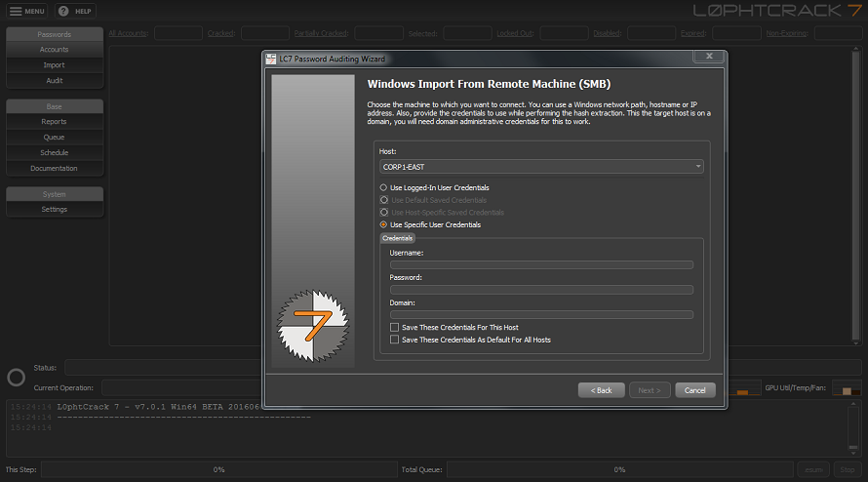The height and width of the screenshot is (482, 868).
Task: Open Reports in the sidebar
Action: 55,121
